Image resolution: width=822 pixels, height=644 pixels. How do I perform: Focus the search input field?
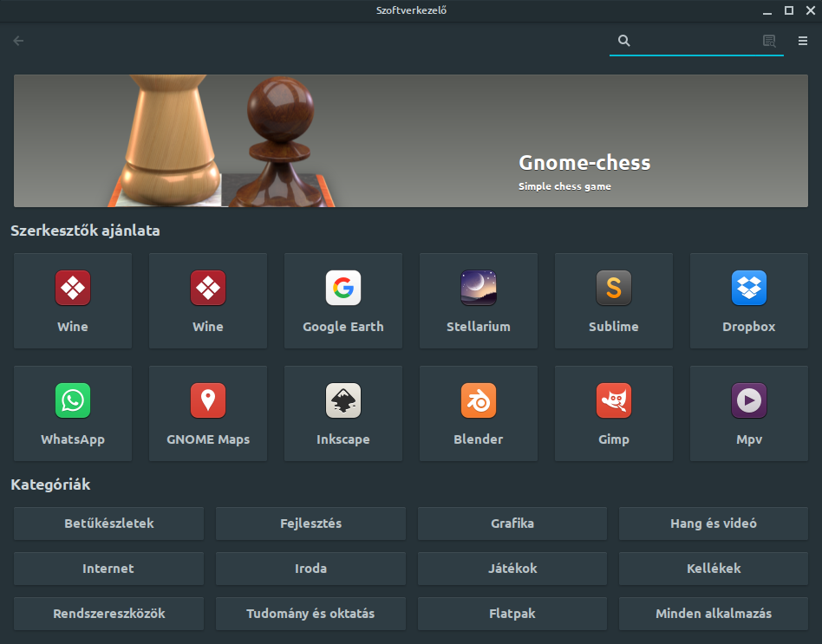click(696, 41)
